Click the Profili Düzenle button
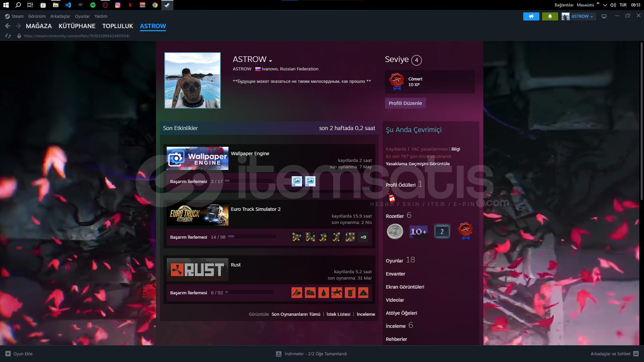The height and width of the screenshot is (362, 644). pos(405,103)
